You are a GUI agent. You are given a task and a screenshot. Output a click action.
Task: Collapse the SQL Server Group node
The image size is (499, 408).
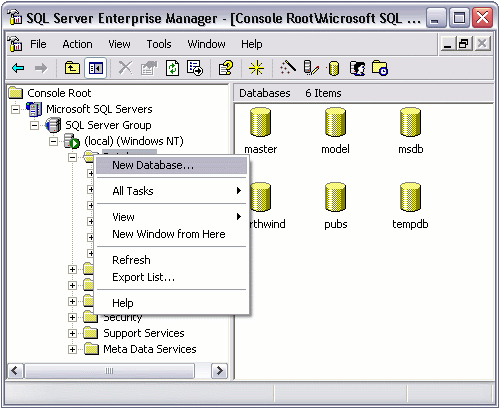tap(34, 125)
